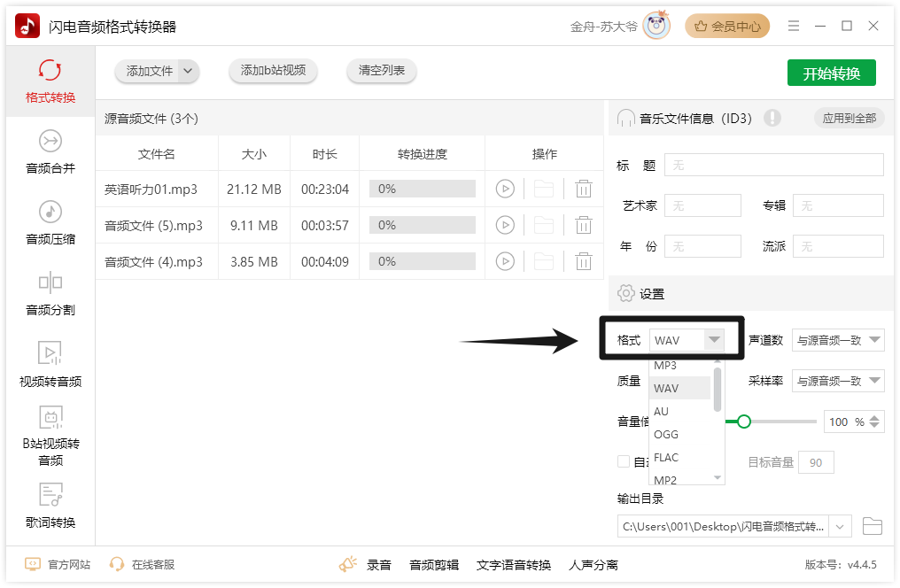
Task: Click 清空列表 button
Action: click(382, 70)
